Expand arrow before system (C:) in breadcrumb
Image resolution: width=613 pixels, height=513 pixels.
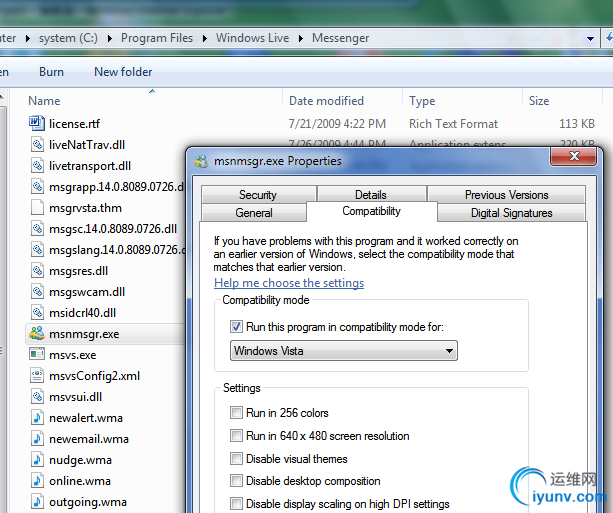click(28, 38)
